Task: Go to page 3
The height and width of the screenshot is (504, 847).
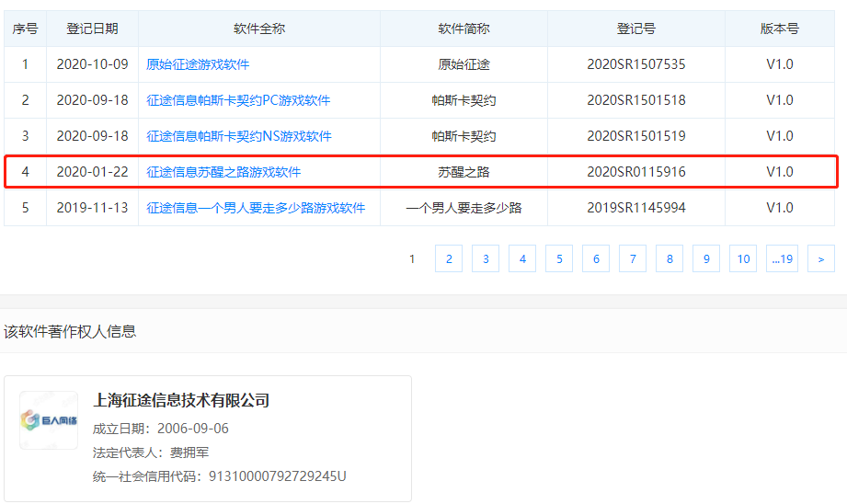Action: pos(486,258)
